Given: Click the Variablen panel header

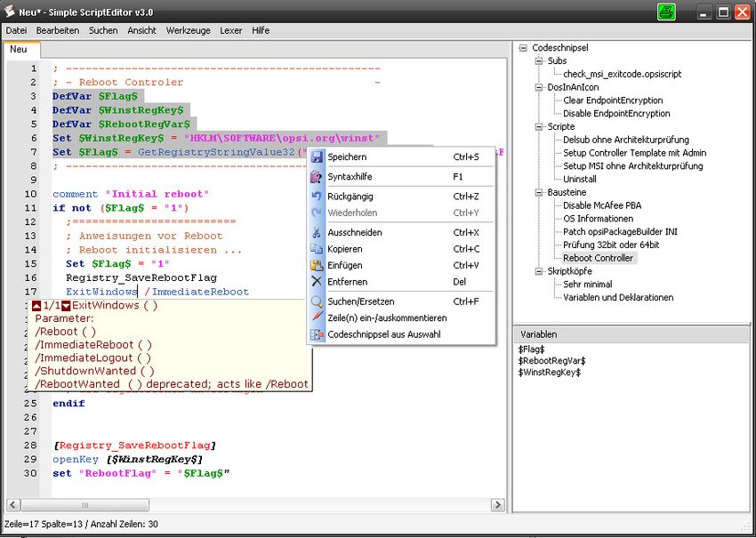Looking at the screenshot, I should pos(631,334).
